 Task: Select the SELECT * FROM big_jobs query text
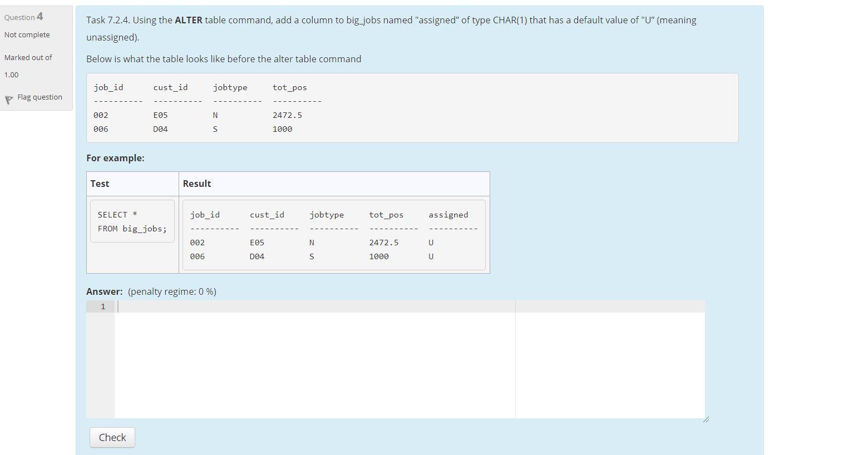[x=132, y=221]
